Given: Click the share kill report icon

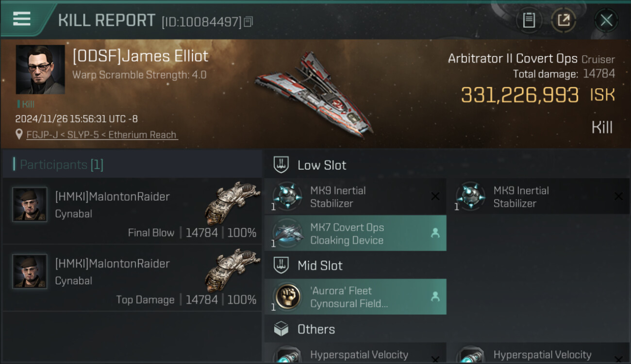Looking at the screenshot, I should [564, 20].
